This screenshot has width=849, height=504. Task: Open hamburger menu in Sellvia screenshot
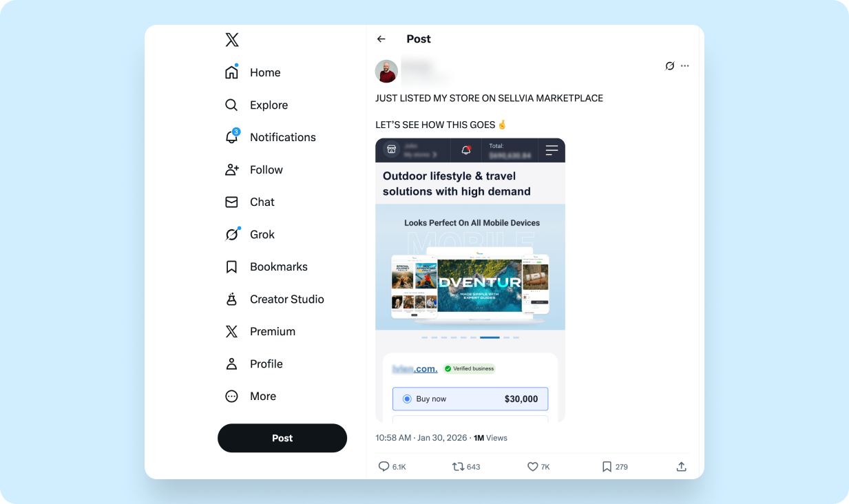[552, 150]
